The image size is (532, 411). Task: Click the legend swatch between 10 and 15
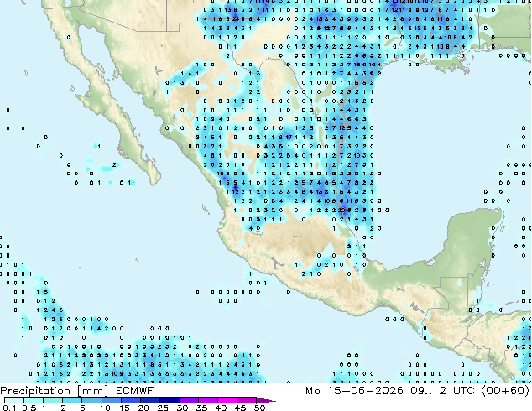(x=111, y=400)
